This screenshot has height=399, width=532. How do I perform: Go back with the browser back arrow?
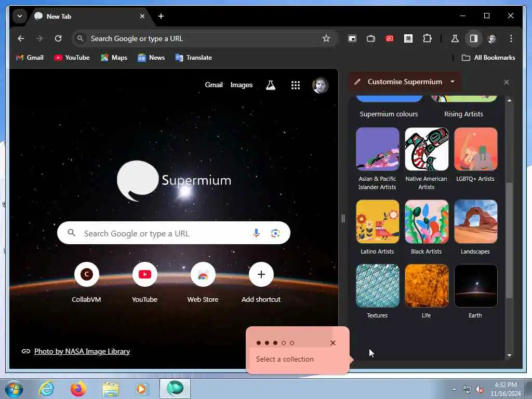(21, 38)
